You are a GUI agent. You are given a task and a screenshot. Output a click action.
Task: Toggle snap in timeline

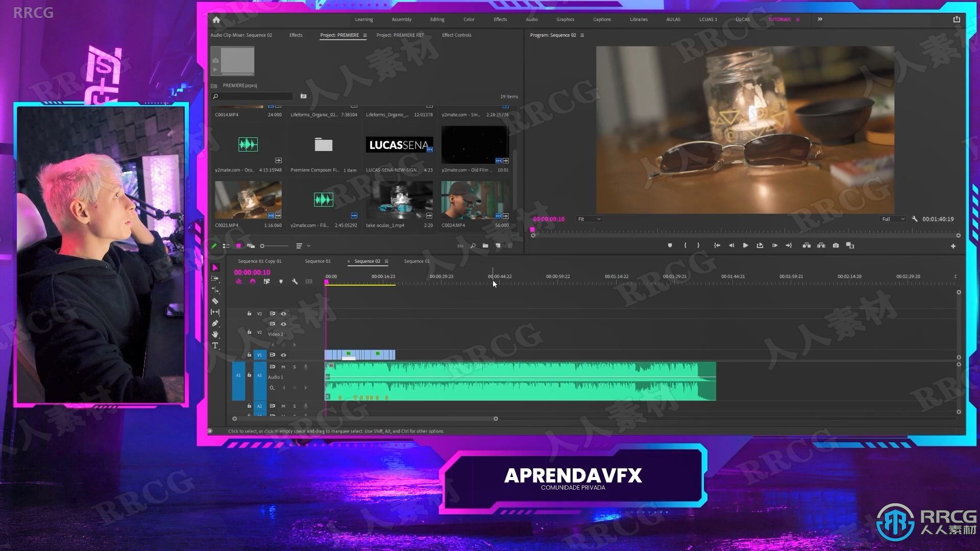point(252,281)
